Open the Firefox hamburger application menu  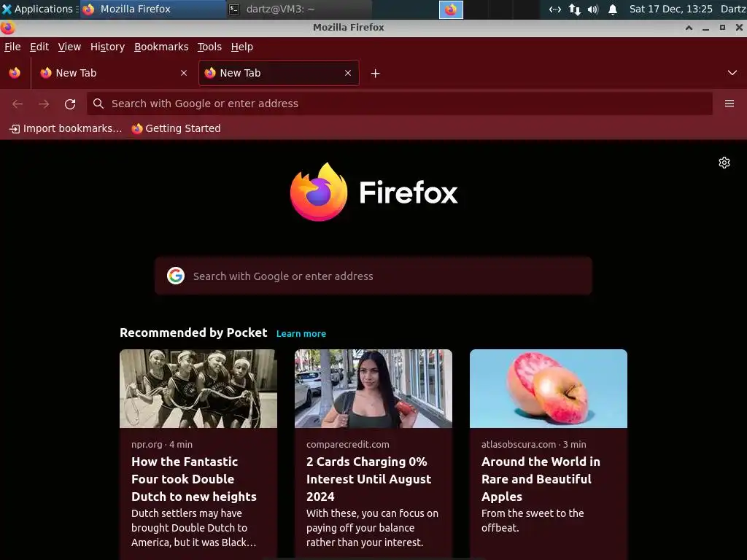729,104
